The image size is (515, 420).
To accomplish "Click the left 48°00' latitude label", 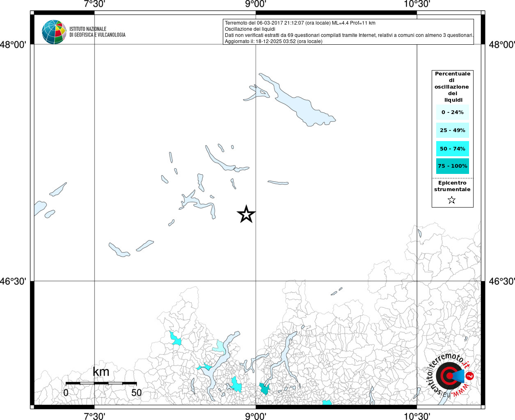I will [13, 44].
